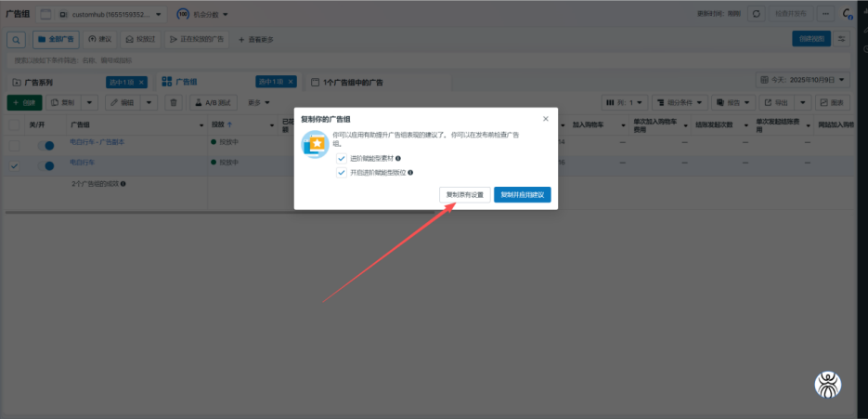This screenshot has height=419, width=868.
Task: Click the trash delete icon in toolbar
Action: 173,102
